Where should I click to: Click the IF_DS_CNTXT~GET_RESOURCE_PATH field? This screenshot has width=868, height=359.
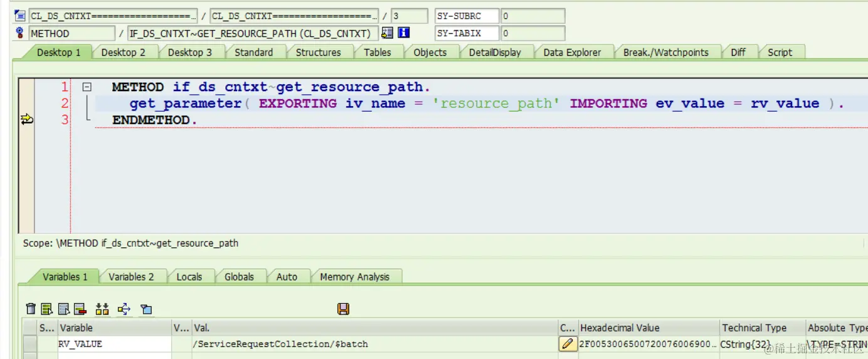(x=253, y=33)
